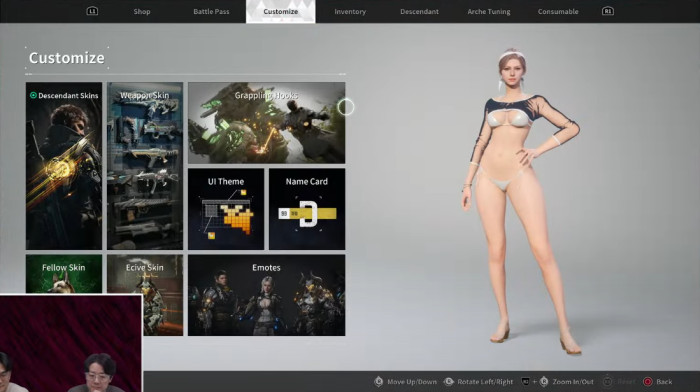Open the Weapon Skin tile
This screenshot has width=700, height=392.
[145, 166]
